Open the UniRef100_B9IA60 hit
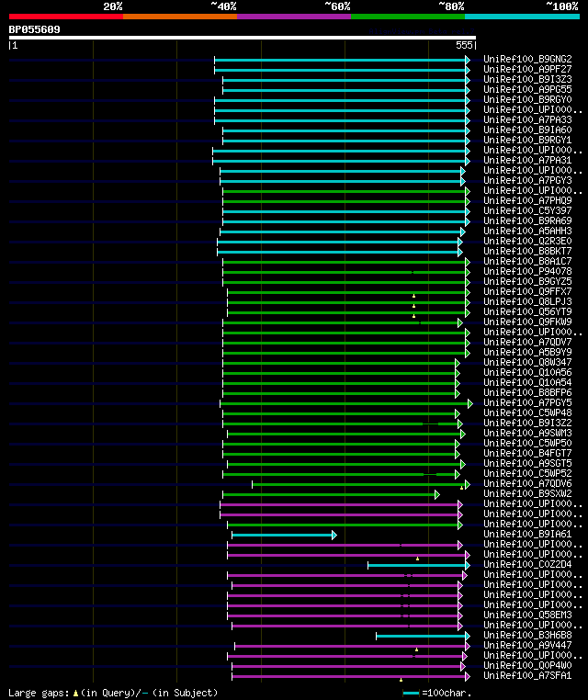Image resolution: width=588 pixels, height=700 pixels. tap(527, 130)
